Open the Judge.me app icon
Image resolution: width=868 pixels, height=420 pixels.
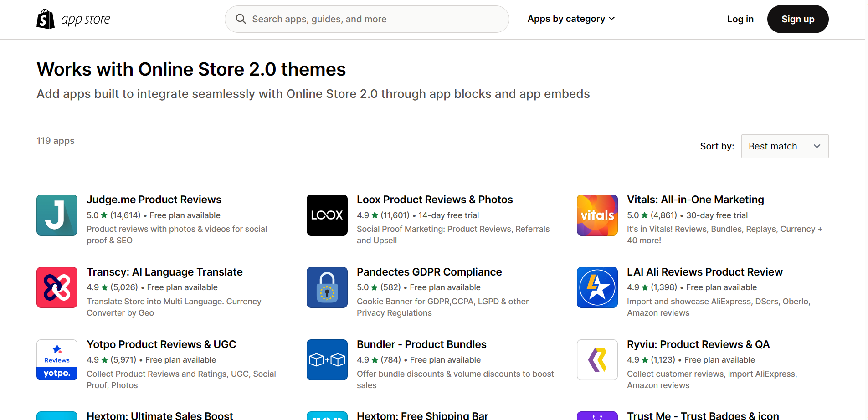(x=57, y=215)
